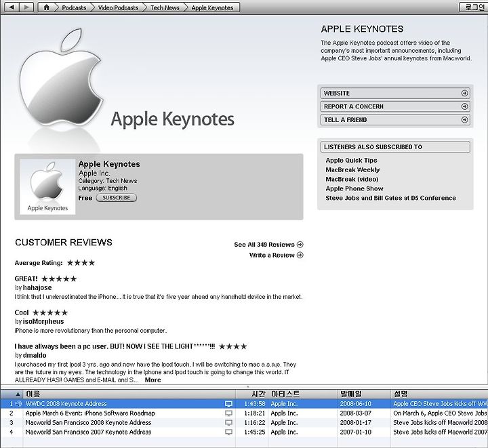Click video icon on WWDC 2008 Keynote row
The image size is (488, 448).
tap(229, 404)
